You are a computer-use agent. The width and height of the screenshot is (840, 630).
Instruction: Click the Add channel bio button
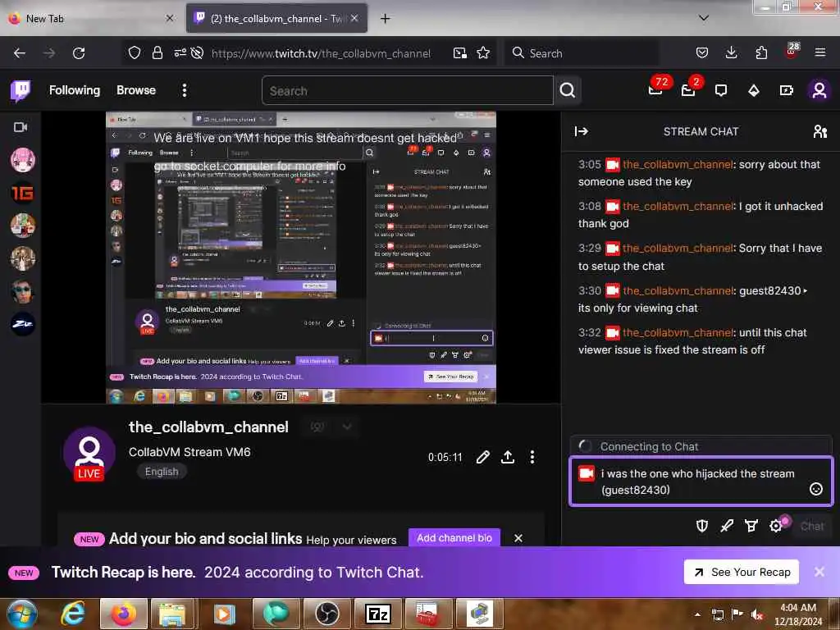click(454, 538)
